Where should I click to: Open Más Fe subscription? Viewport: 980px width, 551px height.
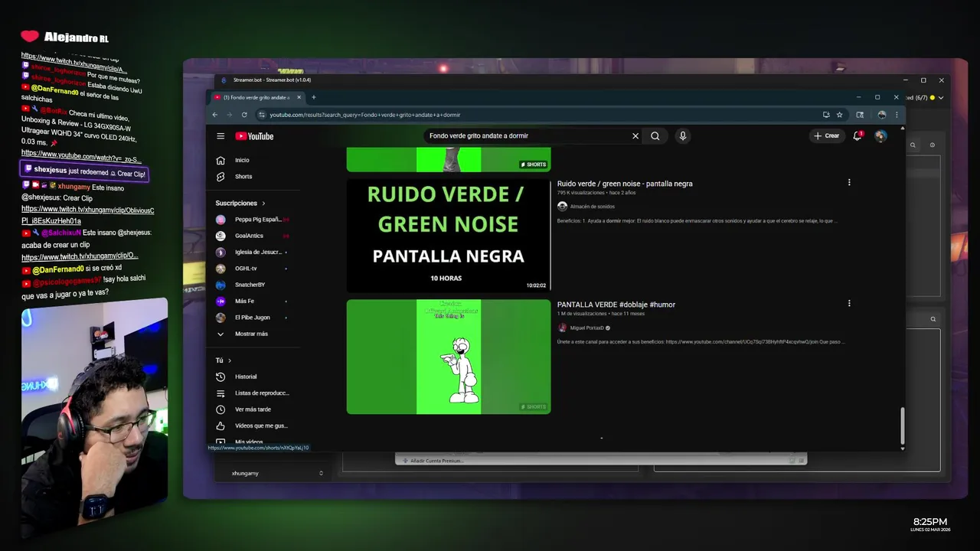pyautogui.click(x=253, y=301)
